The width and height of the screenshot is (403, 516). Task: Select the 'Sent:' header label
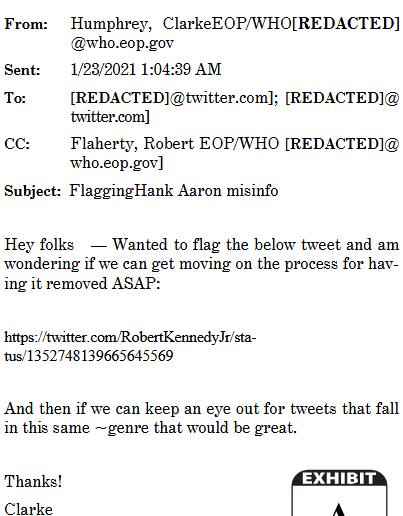point(22,70)
